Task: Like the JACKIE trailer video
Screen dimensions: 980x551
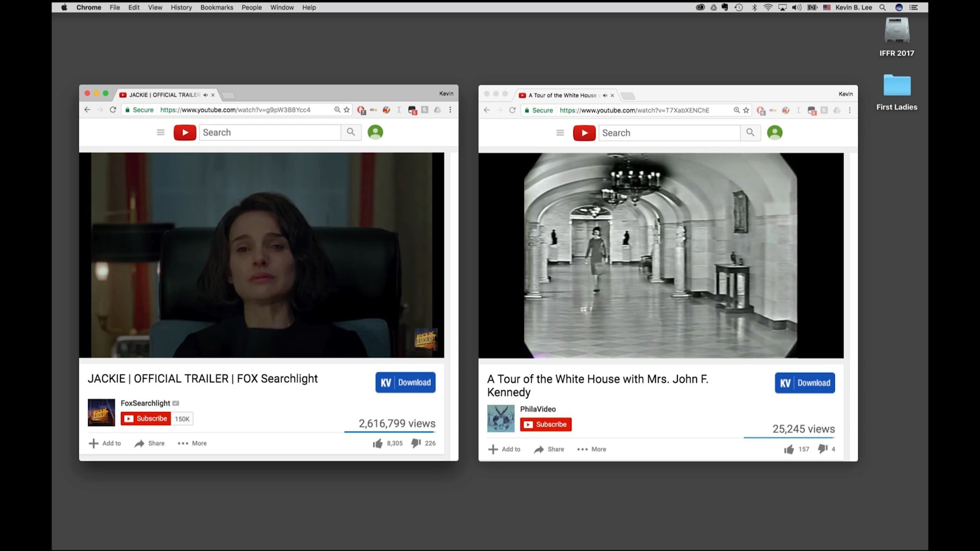Action: click(378, 443)
